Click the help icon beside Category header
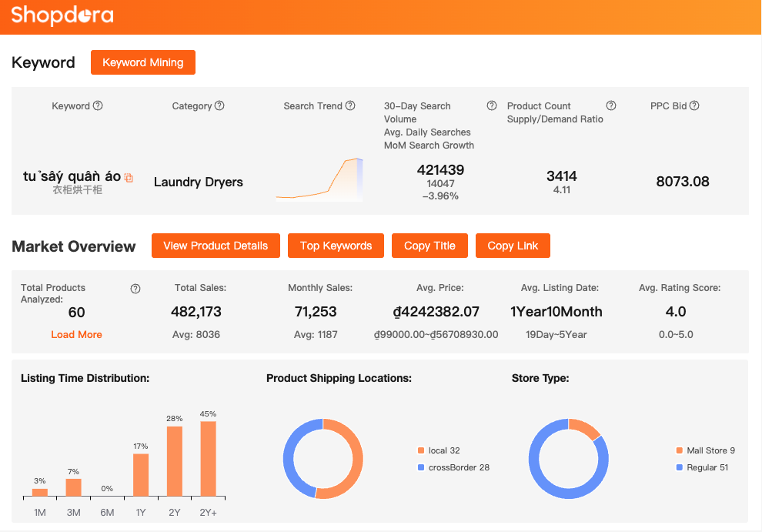Screen dimensions: 762x532 coord(219,105)
